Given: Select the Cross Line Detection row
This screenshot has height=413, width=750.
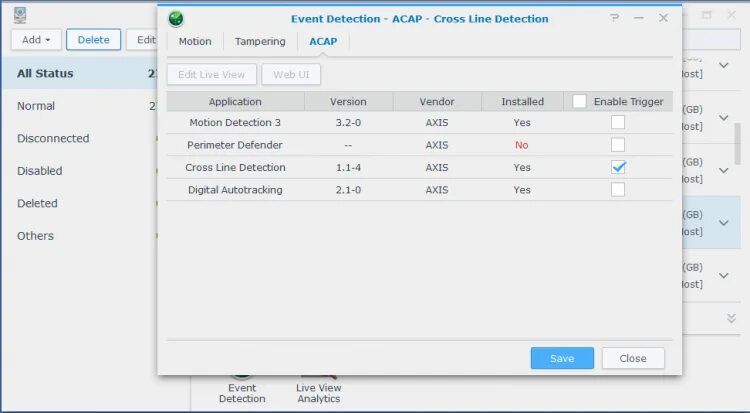Looking at the screenshot, I should click(x=419, y=167).
